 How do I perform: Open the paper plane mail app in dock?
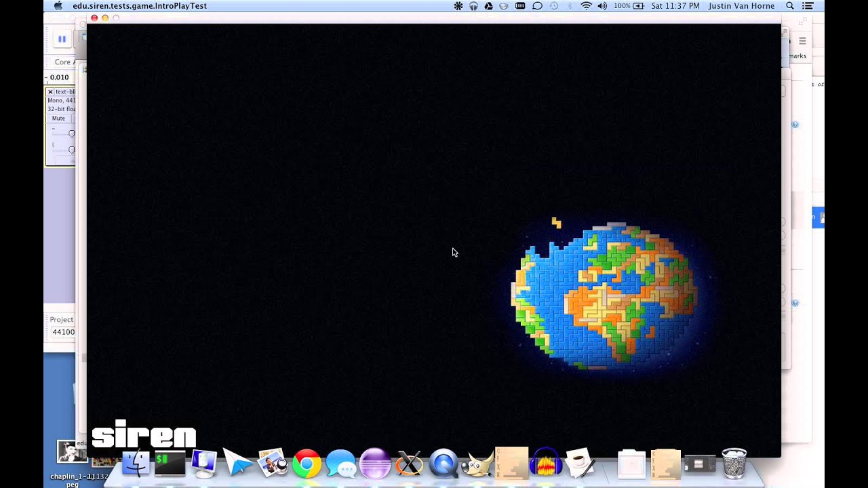tap(238, 464)
